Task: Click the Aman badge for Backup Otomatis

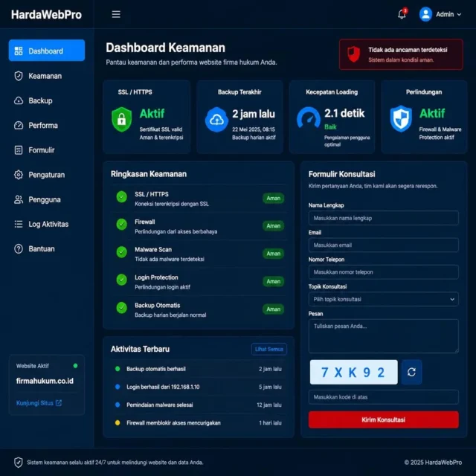Action: (x=274, y=309)
